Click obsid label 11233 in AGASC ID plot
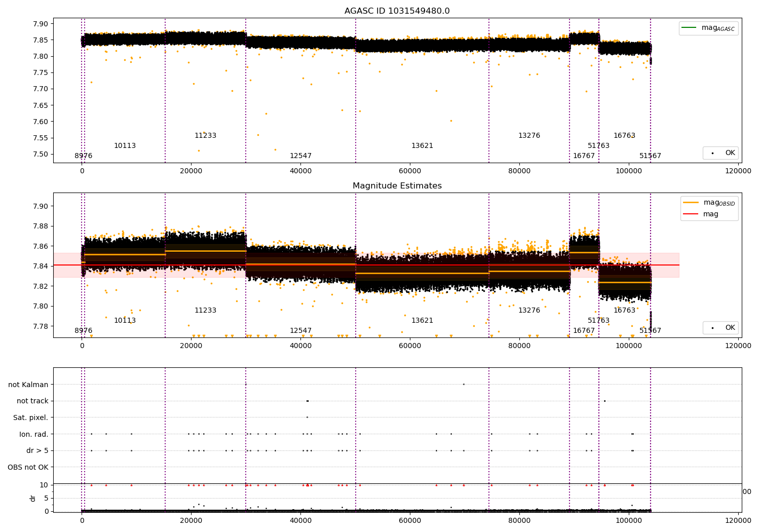 click(x=205, y=136)
